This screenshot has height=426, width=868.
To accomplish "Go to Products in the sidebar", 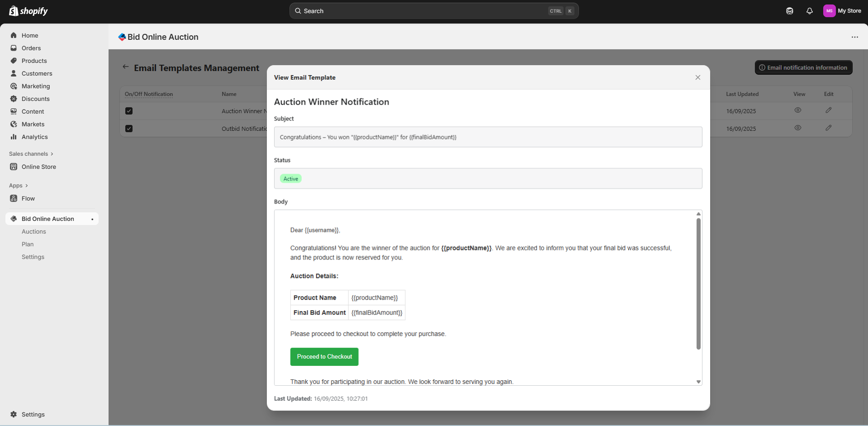I will tap(34, 61).
